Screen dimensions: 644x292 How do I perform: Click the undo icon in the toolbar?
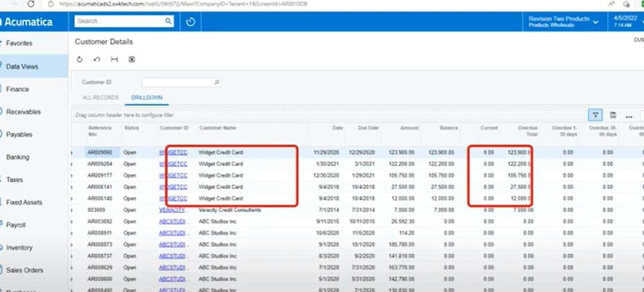(x=97, y=60)
